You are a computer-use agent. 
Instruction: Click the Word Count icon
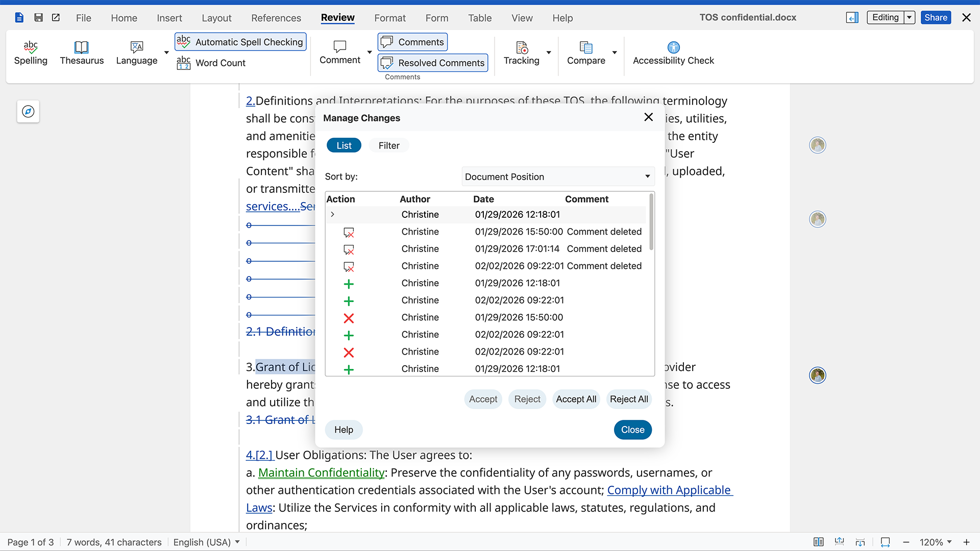pos(183,63)
